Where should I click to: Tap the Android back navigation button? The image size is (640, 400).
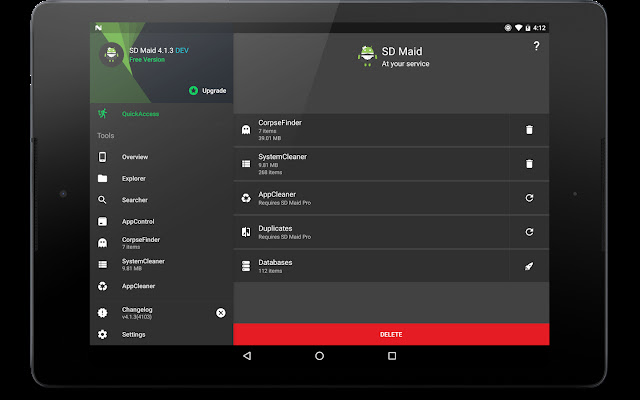(247, 356)
